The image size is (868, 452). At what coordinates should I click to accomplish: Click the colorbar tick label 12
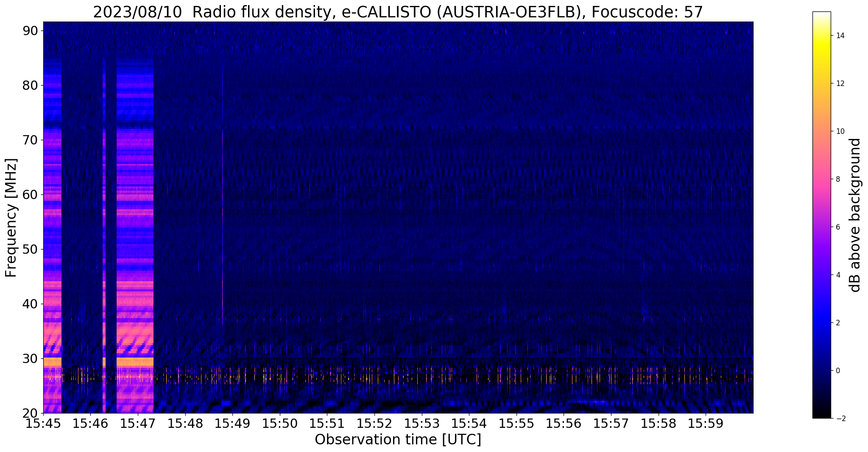point(840,83)
